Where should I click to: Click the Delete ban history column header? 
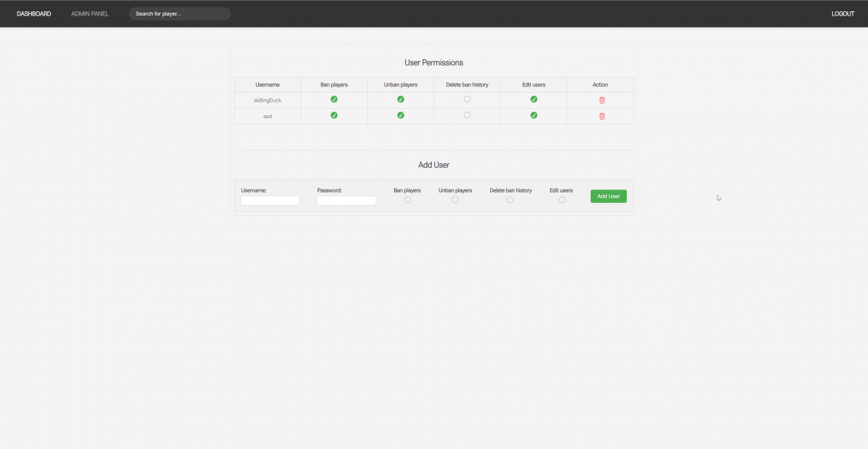point(467,85)
